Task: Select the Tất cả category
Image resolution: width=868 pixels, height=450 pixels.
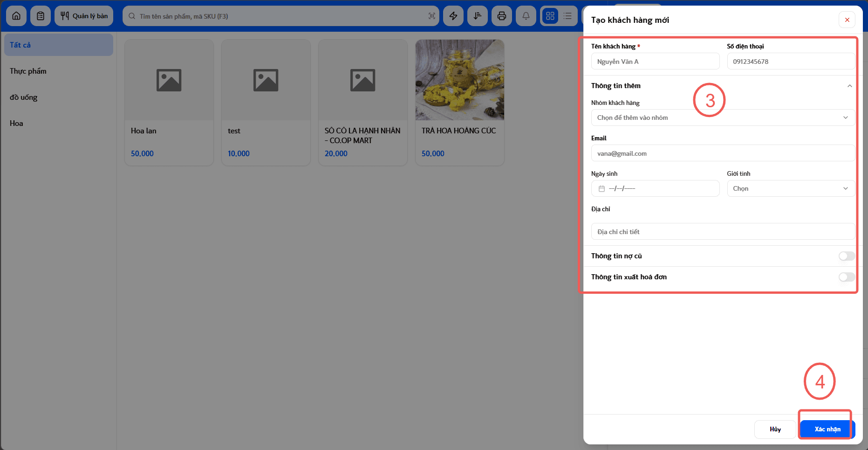Action: pyautogui.click(x=59, y=45)
